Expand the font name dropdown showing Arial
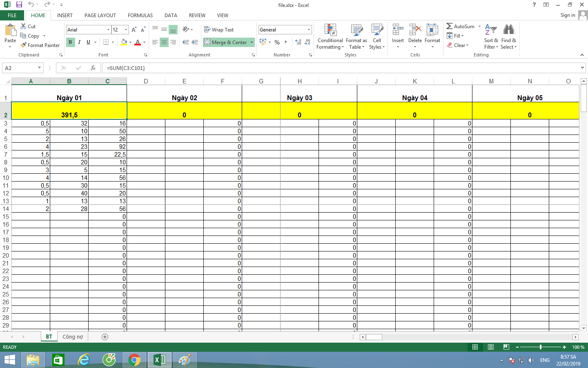The height and width of the screenshot is (368, 588). (108, 30)
